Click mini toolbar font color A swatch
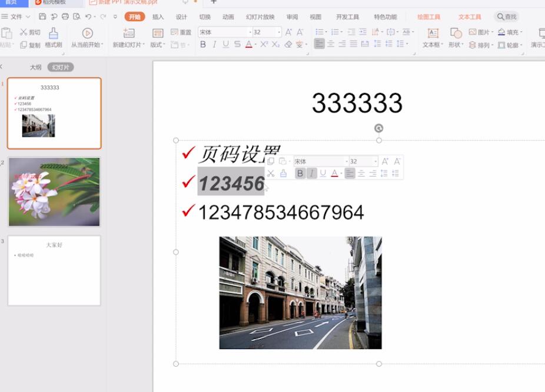Viewport: 545px width, 392px height. click(x=334, y=173)
